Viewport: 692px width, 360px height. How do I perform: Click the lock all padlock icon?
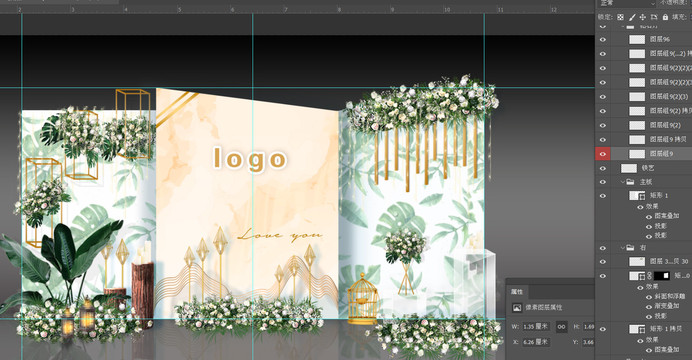point(666,17)
